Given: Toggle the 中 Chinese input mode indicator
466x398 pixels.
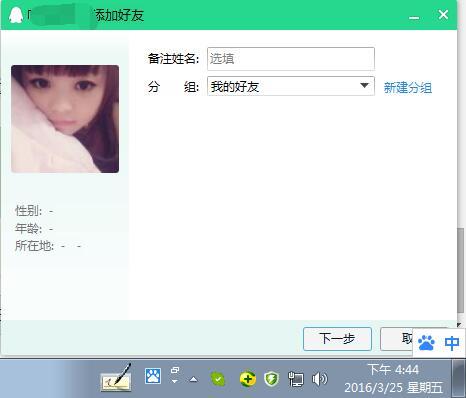Looking at the screenshot, I should pos(452,343).
